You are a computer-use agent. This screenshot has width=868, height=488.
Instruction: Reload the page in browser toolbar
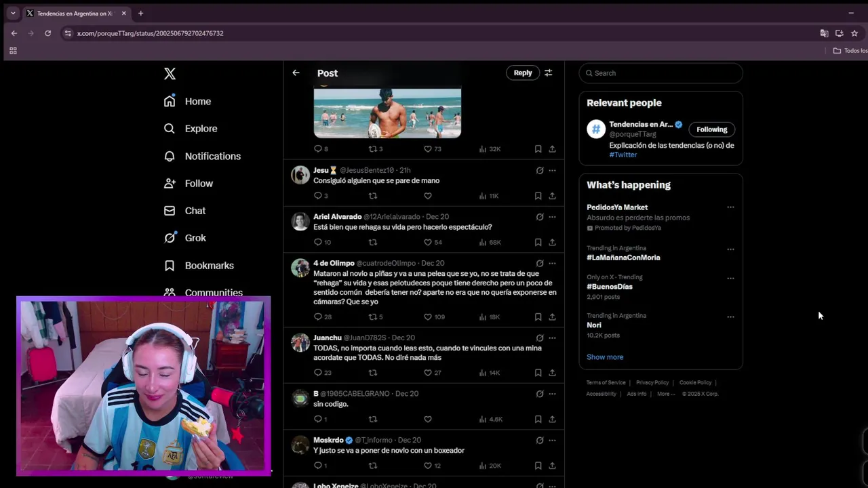47,33
